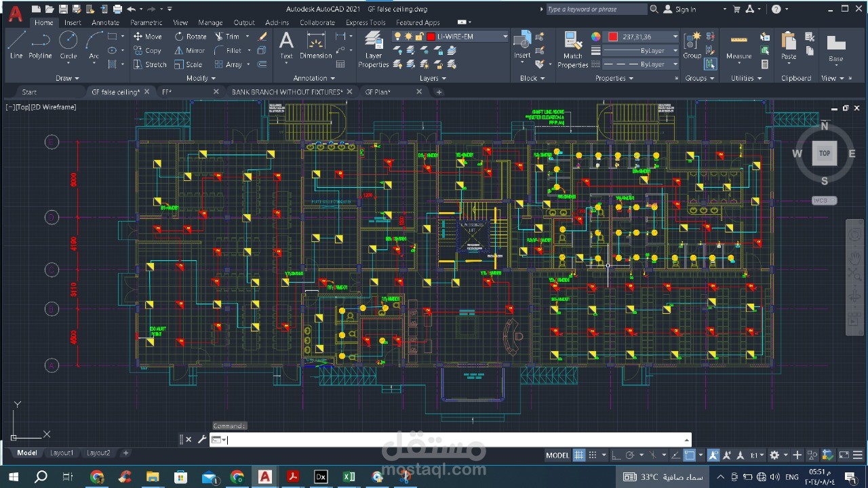This screenshot has height=488, width=868.
Task: Click the 2D Wireframe visual style label
Action: pos(53,107)
